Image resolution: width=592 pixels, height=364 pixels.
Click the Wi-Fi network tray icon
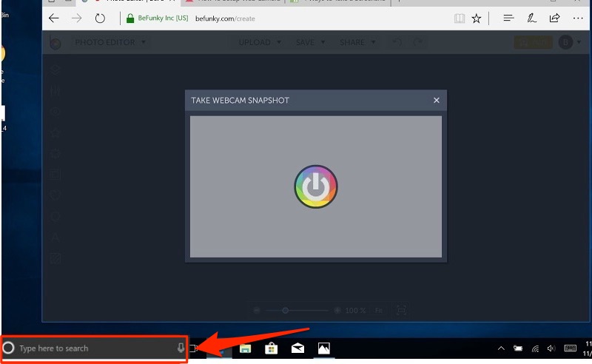535,348
